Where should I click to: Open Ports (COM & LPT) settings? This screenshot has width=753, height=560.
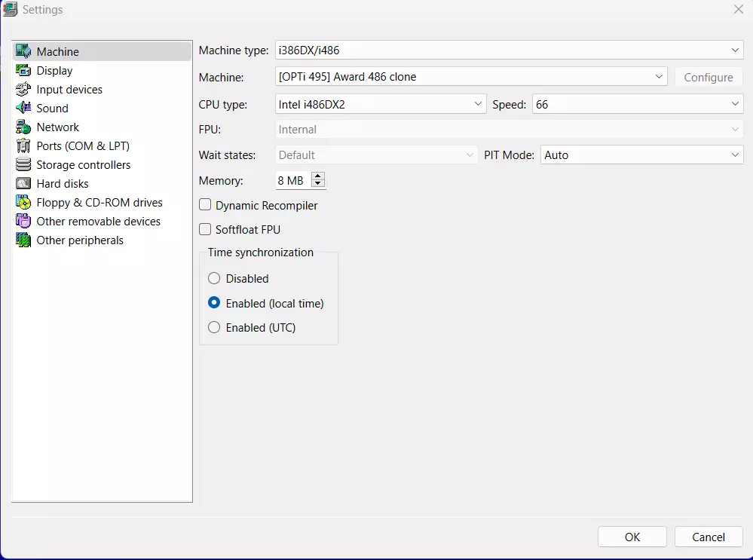[x=103, y=145]
